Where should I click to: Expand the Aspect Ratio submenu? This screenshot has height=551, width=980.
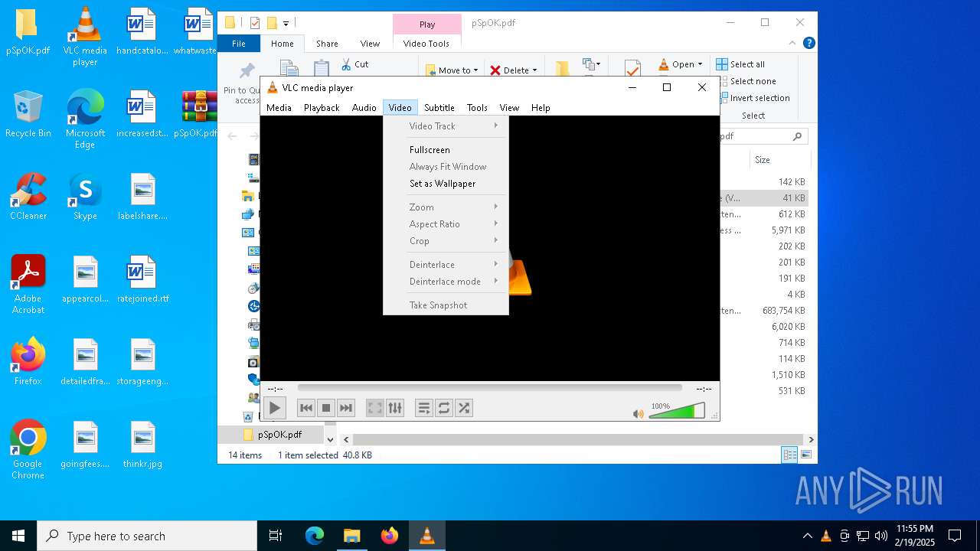[x=446, y=224]
